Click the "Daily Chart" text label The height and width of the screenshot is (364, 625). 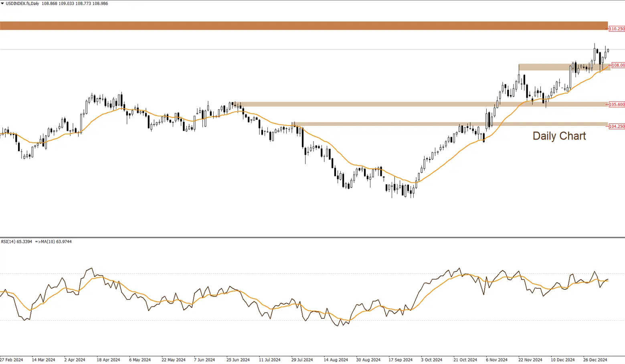tap(559, 136)
